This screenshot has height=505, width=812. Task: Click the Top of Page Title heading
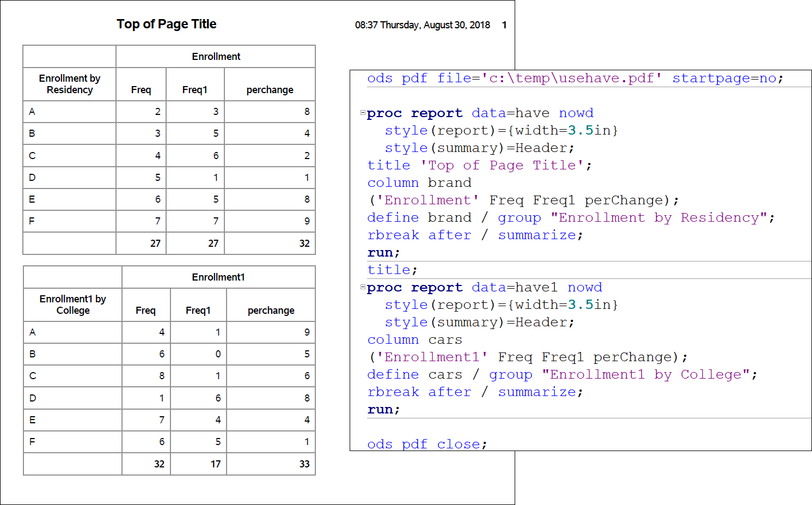click(167, 24)
